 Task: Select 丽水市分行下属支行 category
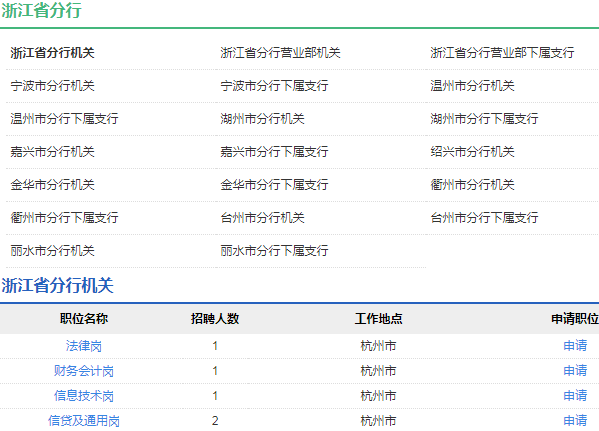(x=274, y=251)
